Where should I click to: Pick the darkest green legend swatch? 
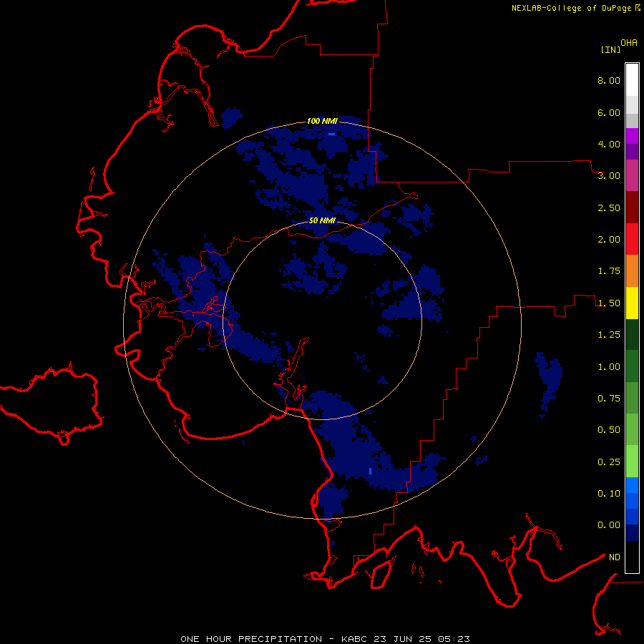[632, 334]
